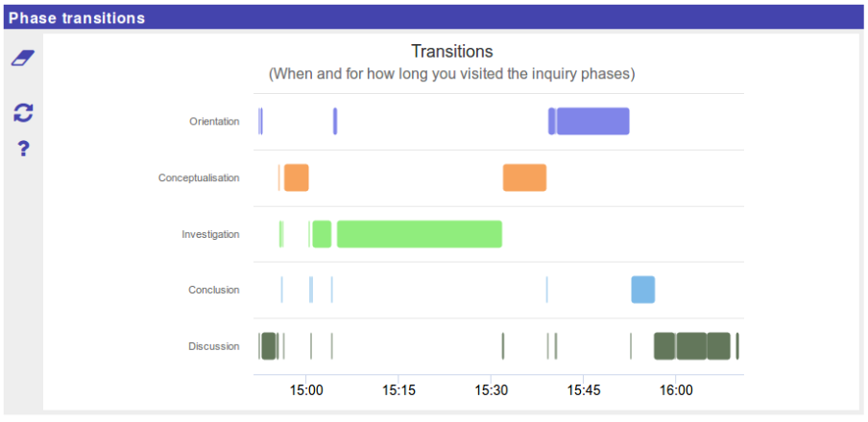Click the Orientation row label
Viewport: 868px width, 422px height.
coord(214,122)
